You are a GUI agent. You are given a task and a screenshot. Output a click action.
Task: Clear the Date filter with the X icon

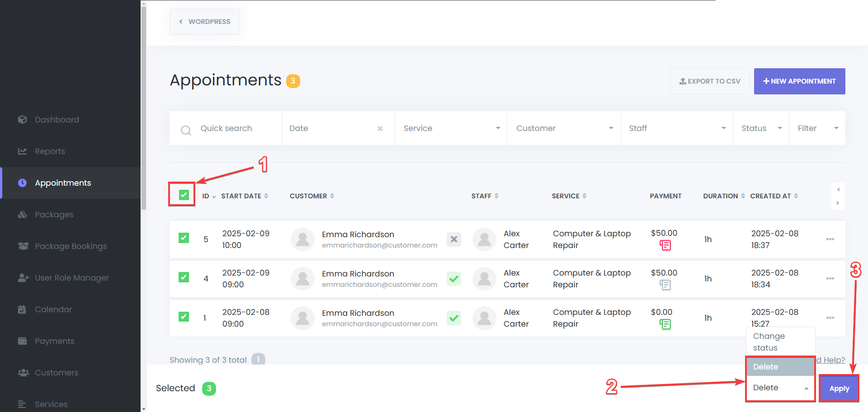380,129
